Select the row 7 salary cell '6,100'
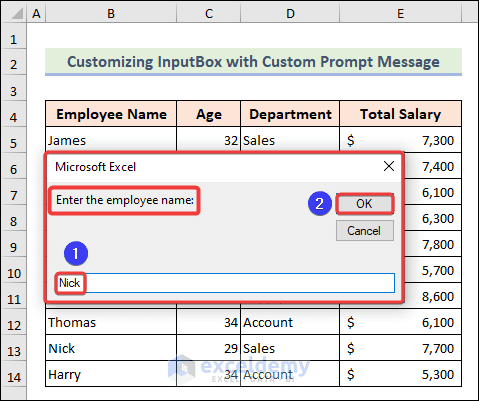 (433, 192)
